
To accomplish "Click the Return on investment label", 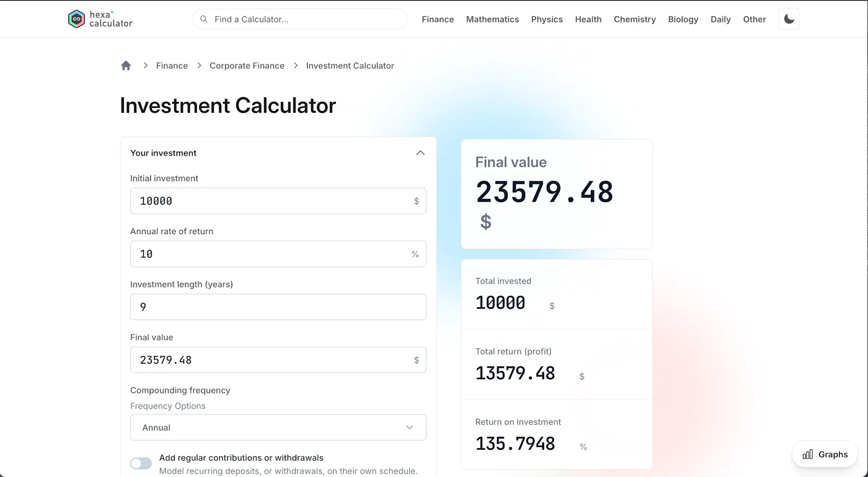I will coord(518,422).
